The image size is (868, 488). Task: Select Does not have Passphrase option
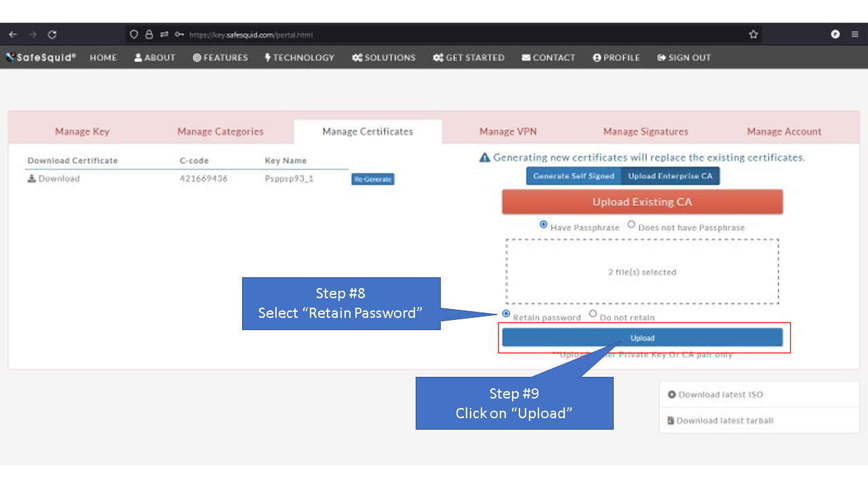click(x=631, y=225)
